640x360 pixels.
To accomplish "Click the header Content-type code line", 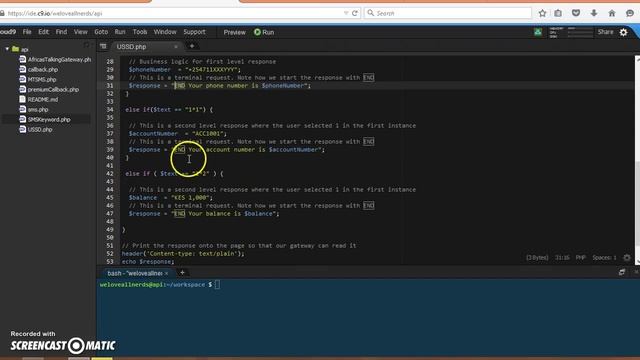I will tap(183, 253).
